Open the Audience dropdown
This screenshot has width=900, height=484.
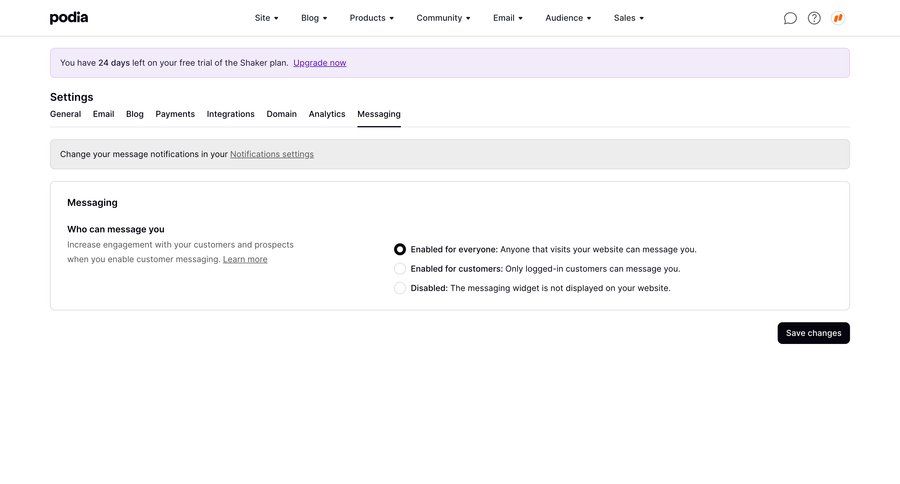(568, 18)
